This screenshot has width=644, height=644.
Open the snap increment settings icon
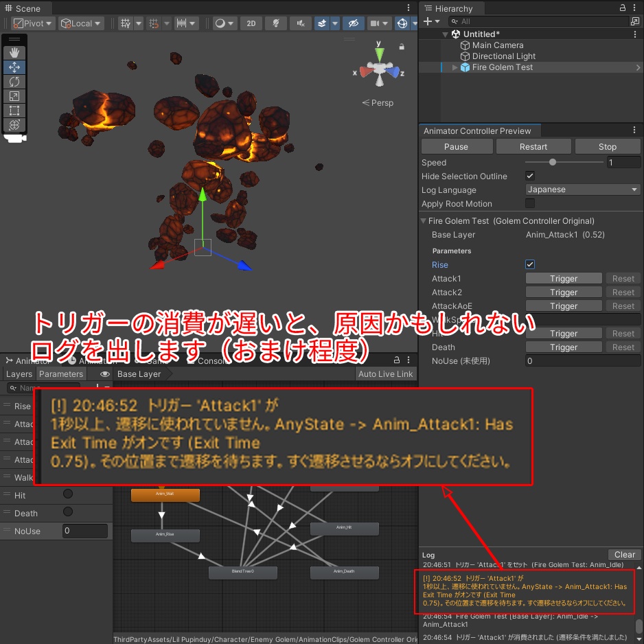[181, 23]
